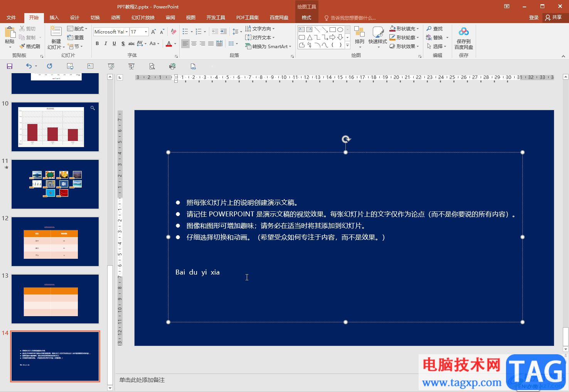This screenshot has width=569, height=392.
Task: Select slide 12 thumbnail with orange table
Action: 55,241
